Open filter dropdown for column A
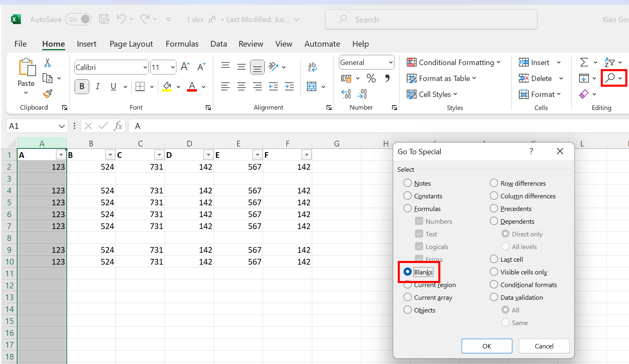The width and height of the screenshot is (629, 364). pyautogui.click(x=61, y=155)
